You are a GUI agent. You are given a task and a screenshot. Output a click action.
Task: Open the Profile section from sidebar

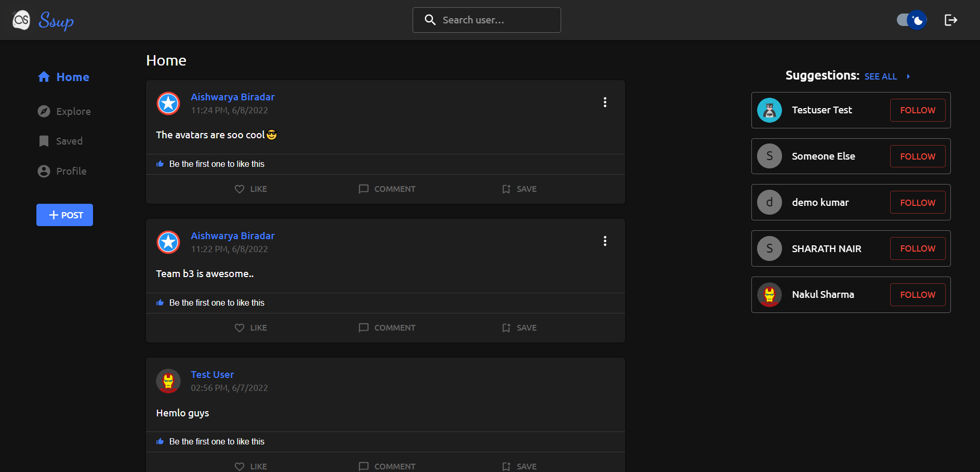point(71,171)
